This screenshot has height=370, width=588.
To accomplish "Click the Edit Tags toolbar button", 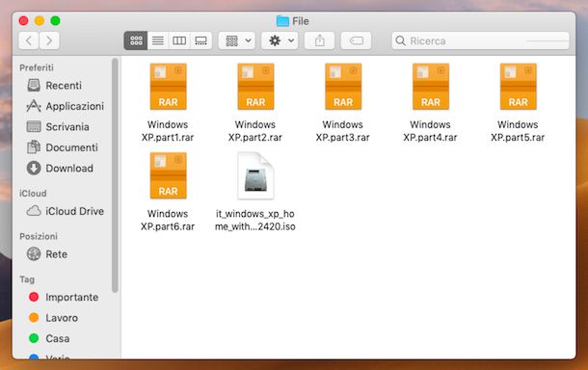I will click(357, 40).
